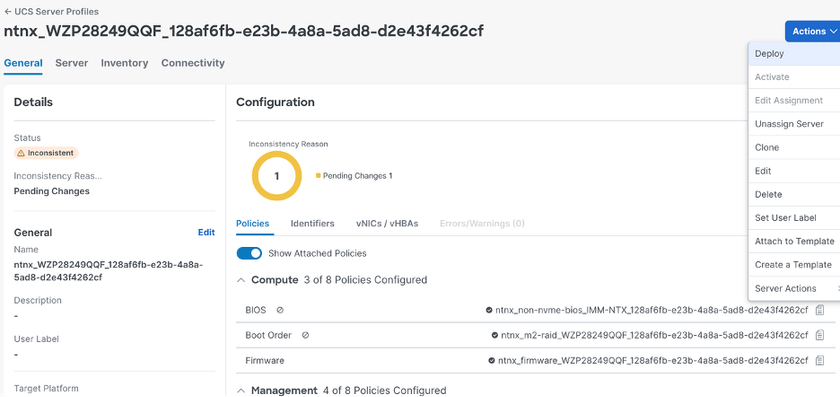Click the Firmware row label
The width and height of the screenshot is (840, 397).
(265, 361)
